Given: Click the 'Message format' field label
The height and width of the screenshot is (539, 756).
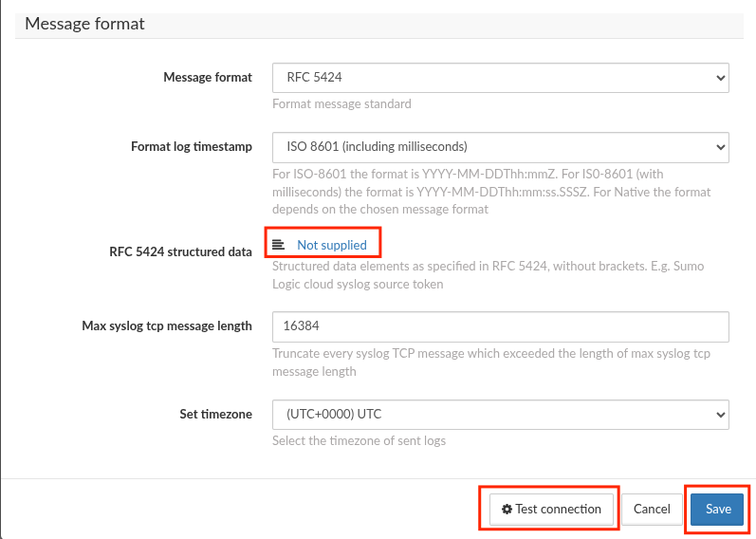Looking at the screenshot, I should pos(208,77).
